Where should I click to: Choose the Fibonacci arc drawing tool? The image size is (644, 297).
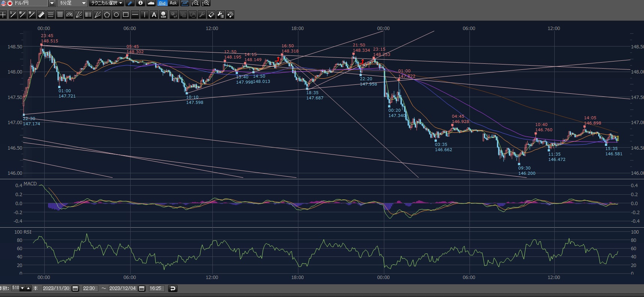tap(69, 15)
